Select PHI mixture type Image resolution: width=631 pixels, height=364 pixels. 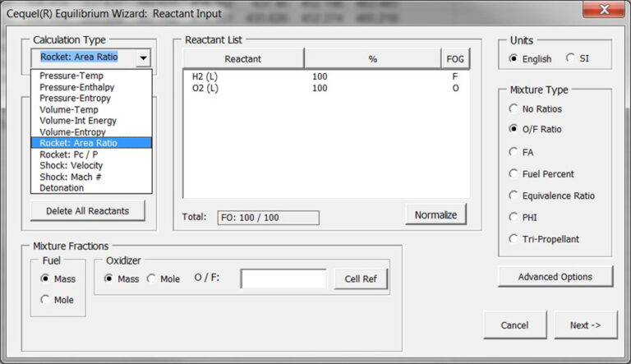[523, 218]
